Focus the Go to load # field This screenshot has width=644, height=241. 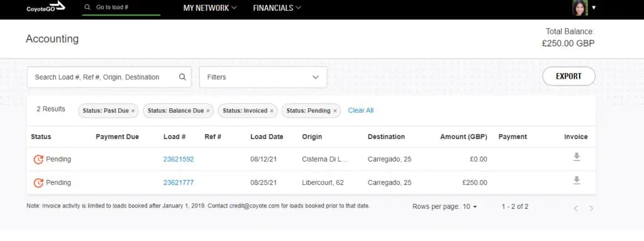click(121, 8)
